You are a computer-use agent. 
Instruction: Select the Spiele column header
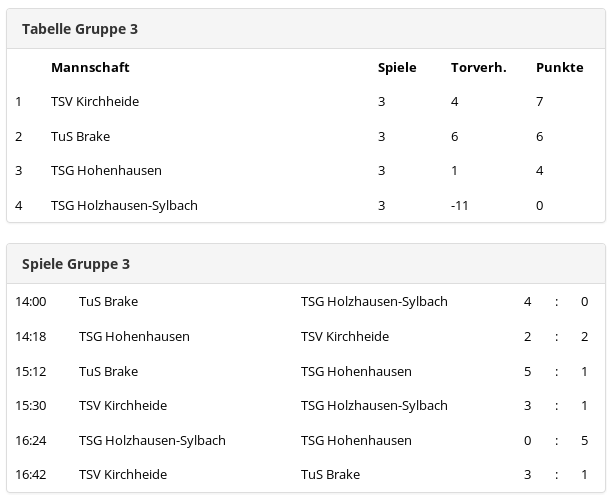pos(397,67)
